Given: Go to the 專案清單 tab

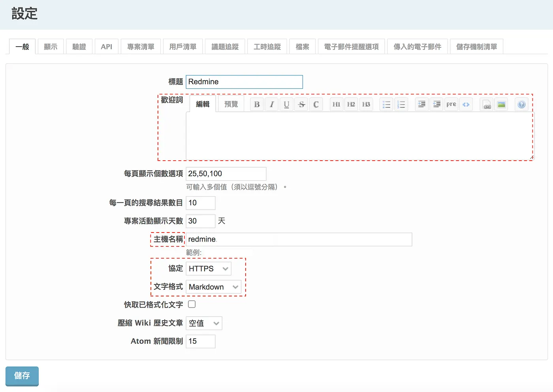Looking at the screenshot, I should pos(141,47).
